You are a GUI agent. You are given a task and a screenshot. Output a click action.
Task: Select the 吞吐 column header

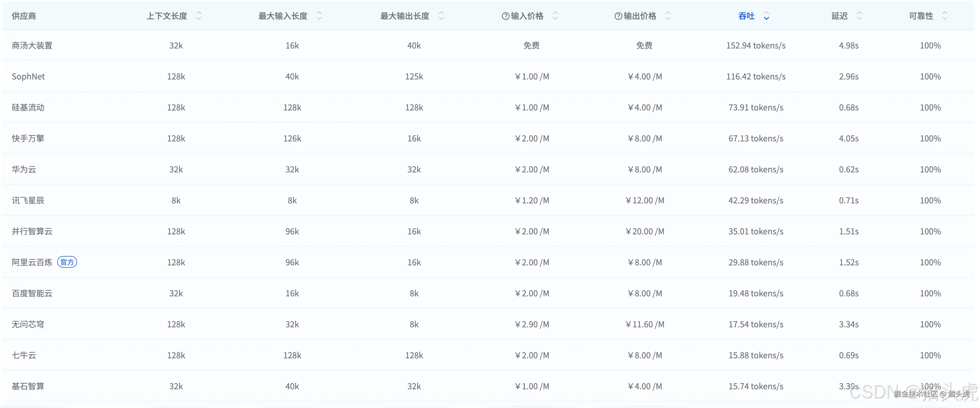coord(746,16)
